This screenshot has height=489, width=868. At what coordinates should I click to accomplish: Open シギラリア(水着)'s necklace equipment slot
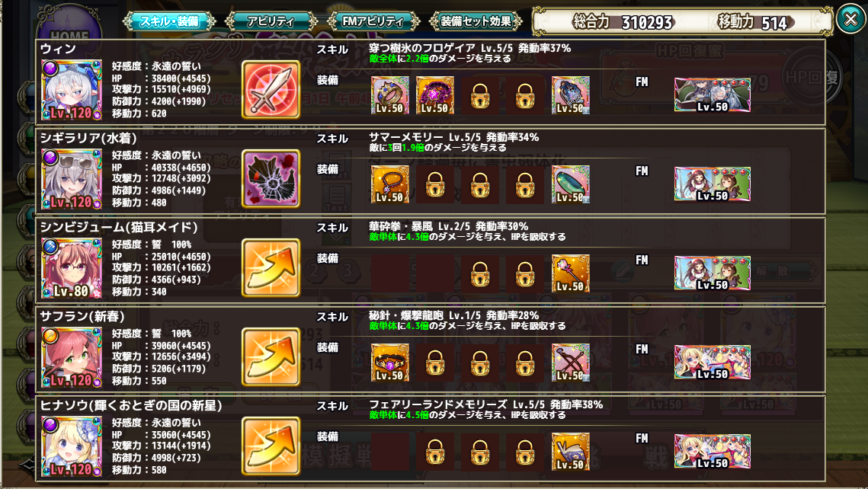(x=389, y=184)
